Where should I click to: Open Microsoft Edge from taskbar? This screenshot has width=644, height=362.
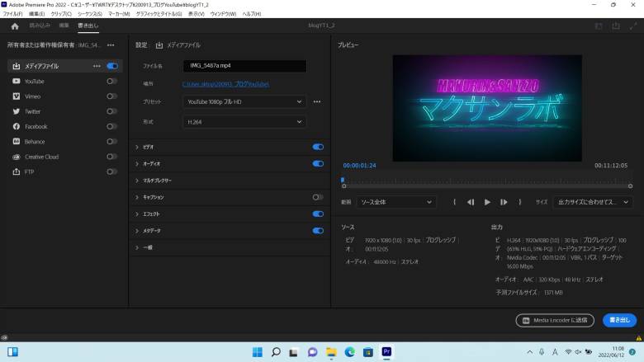pos(349,352)
